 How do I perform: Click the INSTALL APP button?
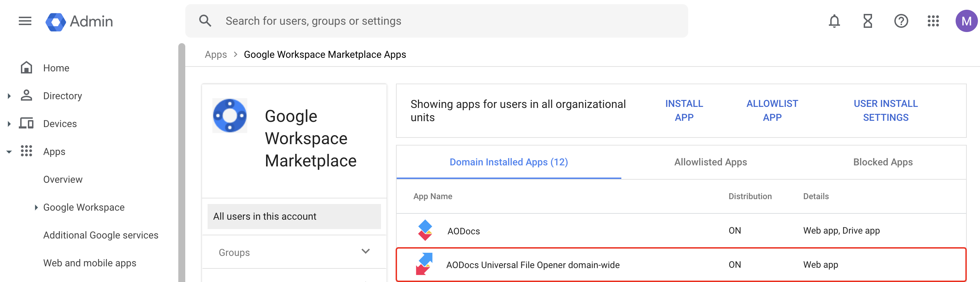pyautogui.click(x=684, y=110)
